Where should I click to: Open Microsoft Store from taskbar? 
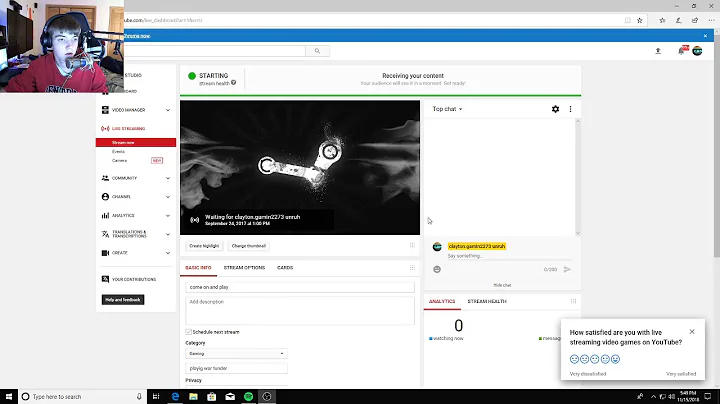click(x=212, y=396)
